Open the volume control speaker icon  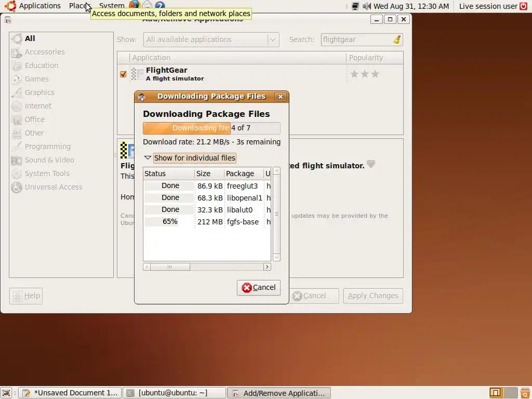[366, 6]
